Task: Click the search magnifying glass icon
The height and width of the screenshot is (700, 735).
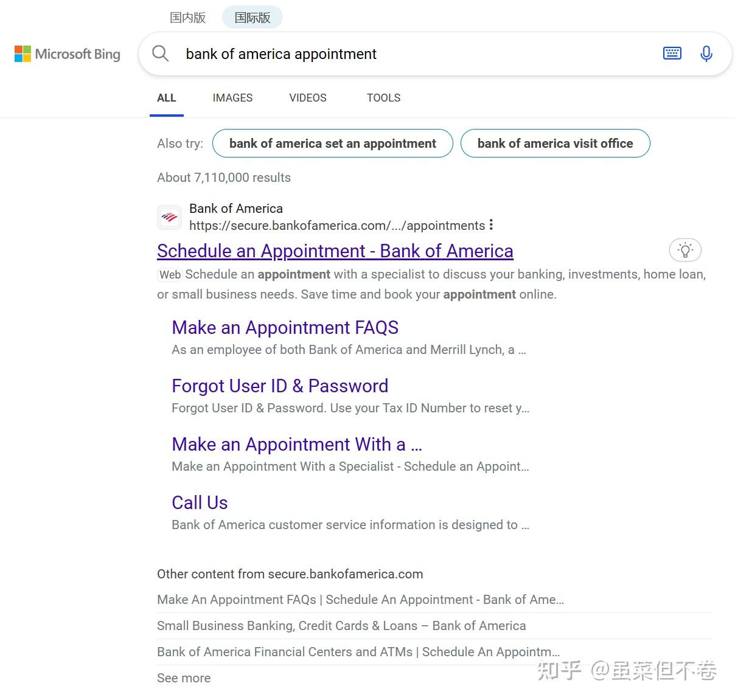Action: [160, 54]
